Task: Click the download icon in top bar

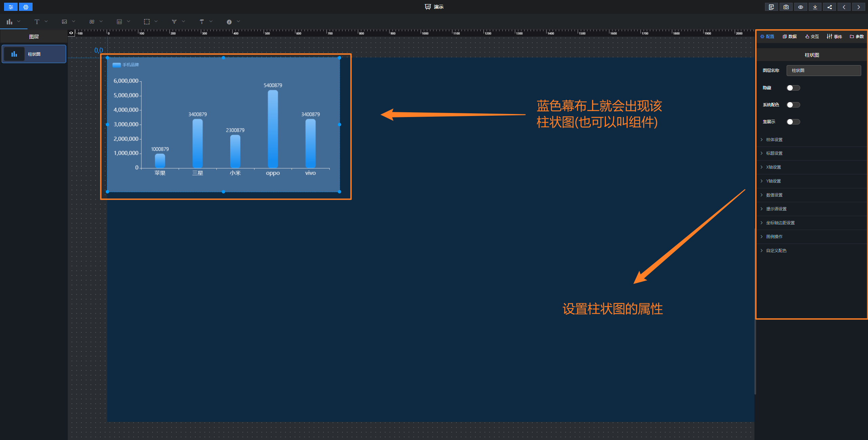Action: click(x=815, y=7)
